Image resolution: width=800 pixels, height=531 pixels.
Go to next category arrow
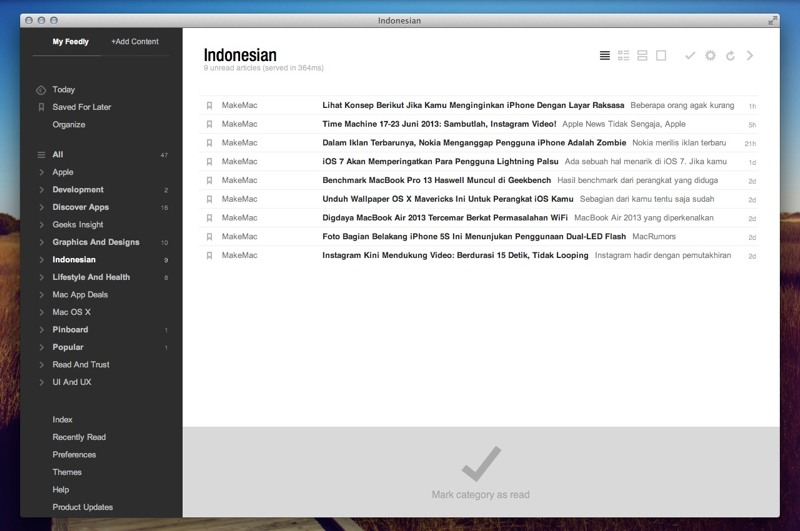750,56
